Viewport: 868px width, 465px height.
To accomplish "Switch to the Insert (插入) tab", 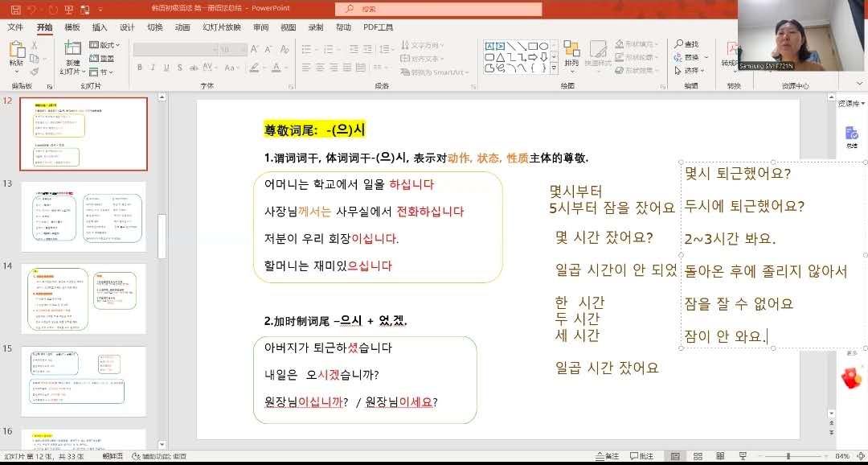I will tap(100, 27).
